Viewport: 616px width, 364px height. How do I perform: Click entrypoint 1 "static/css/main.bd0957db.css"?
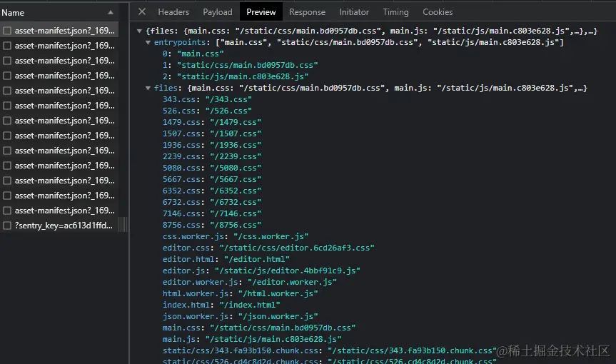(247, 65)
